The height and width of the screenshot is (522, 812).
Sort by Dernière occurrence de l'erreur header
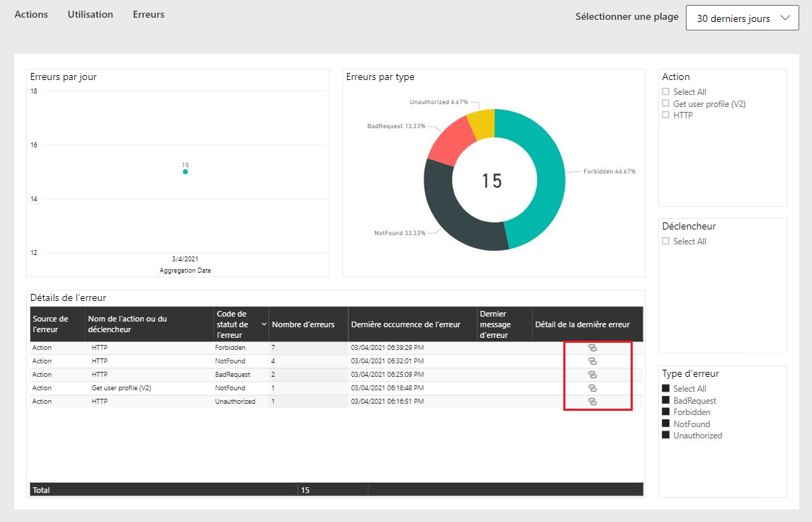point(405,324)
